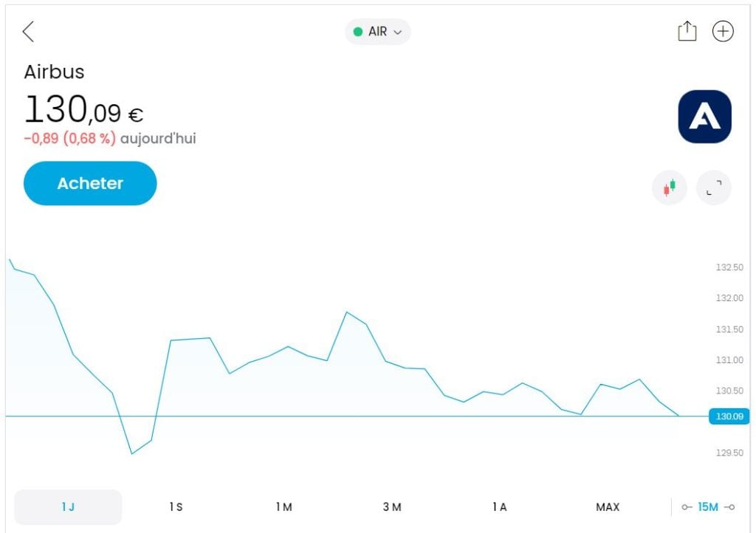Switch to the 1S timeframe tab
The height and width of the screenshot is (533, 756).
pyautogui.click(x=175, y=507)
